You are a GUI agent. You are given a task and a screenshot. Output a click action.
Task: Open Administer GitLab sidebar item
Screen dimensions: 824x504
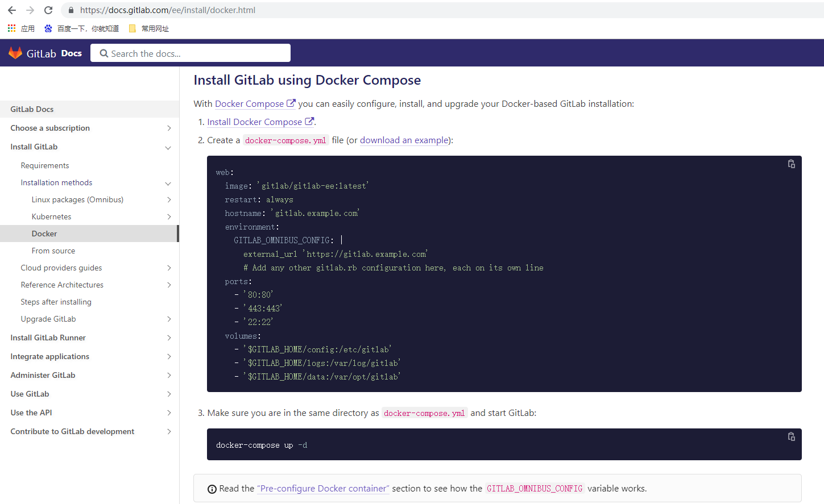43,375
